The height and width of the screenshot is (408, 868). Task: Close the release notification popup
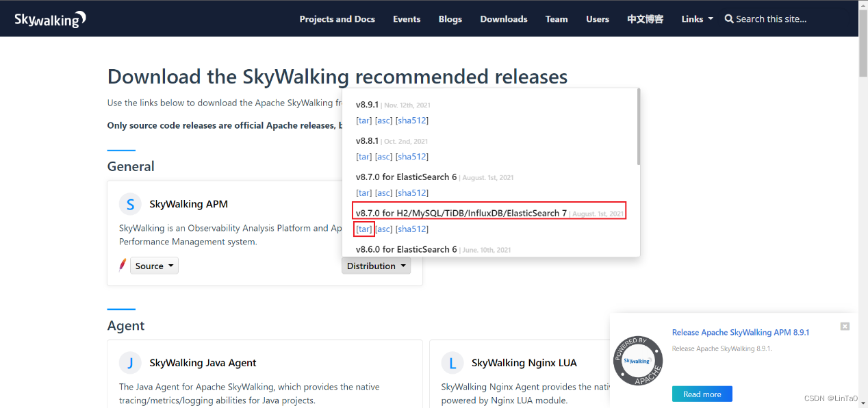[x=845, y=327]
